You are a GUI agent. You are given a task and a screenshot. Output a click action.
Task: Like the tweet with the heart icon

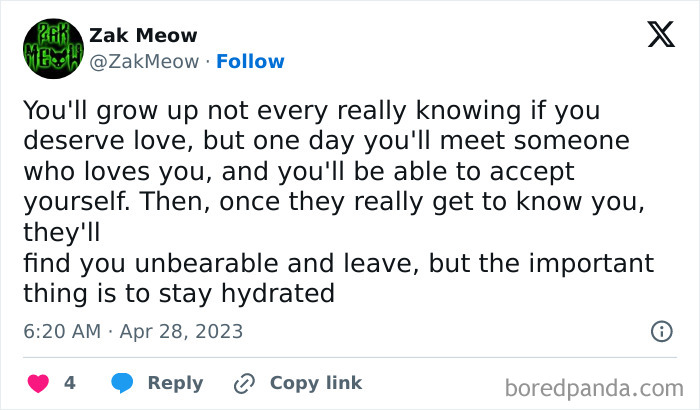pos(37,383)
